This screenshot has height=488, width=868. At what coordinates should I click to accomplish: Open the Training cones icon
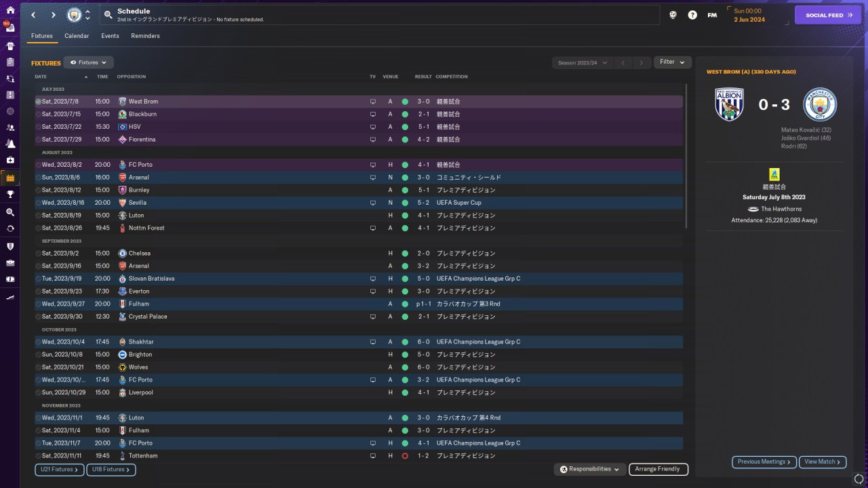pos(9,144)
